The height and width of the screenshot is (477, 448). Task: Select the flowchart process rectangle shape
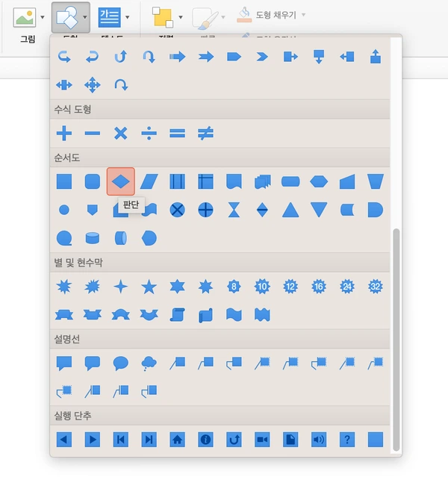64,181
